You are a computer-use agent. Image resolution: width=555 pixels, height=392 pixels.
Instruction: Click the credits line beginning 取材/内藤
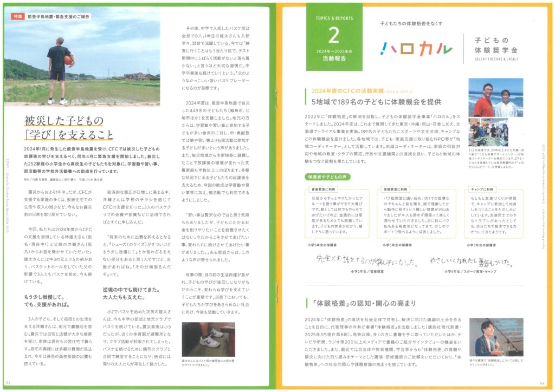pyautogui.click(x=63, y=180)
